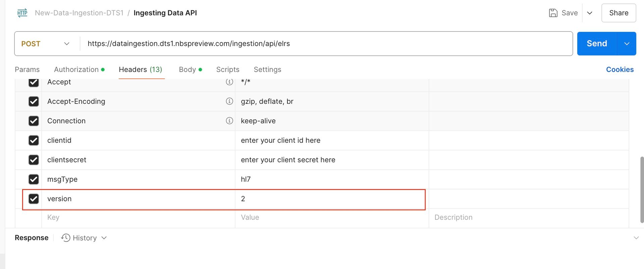This screenshot has width=644, height=269.
Task: Click the info icon beside Accept-Encoding header
Action: coord(229,101)
